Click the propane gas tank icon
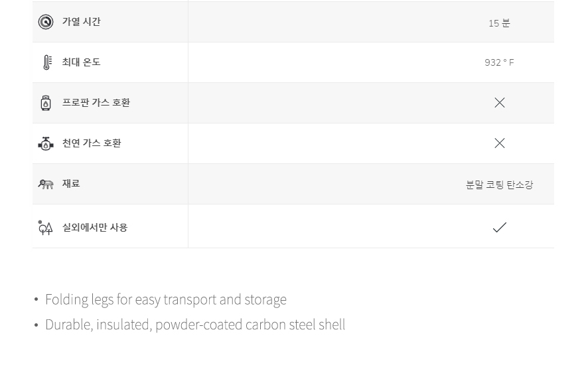Viewport: 588px width, 391px height. 46,103
